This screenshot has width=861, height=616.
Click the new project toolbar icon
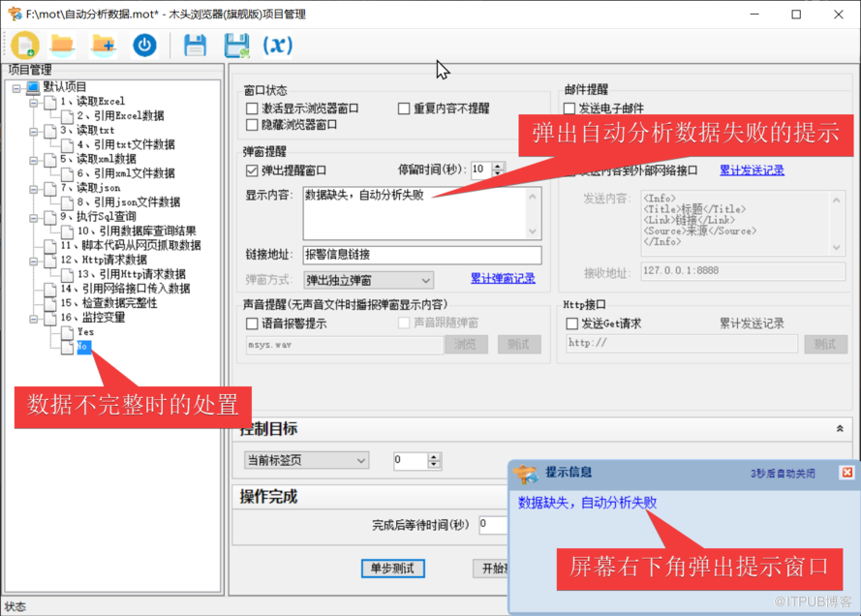pos(25,45)
